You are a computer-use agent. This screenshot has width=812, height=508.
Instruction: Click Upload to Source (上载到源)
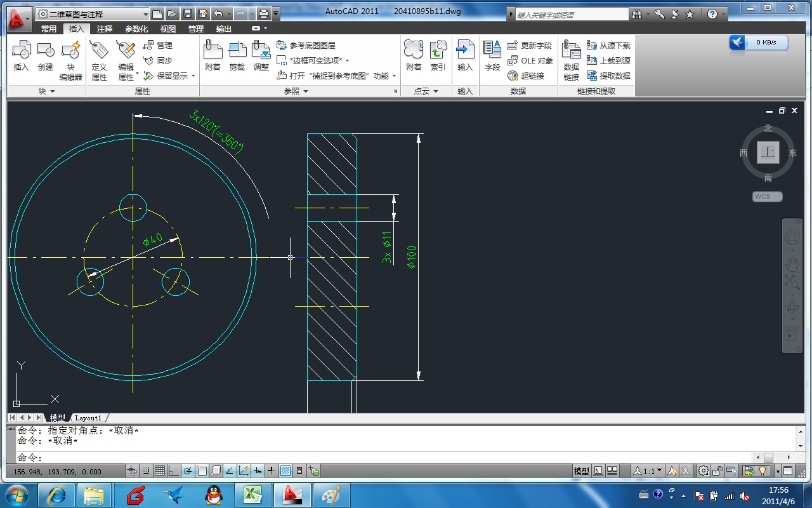[609, 60]
